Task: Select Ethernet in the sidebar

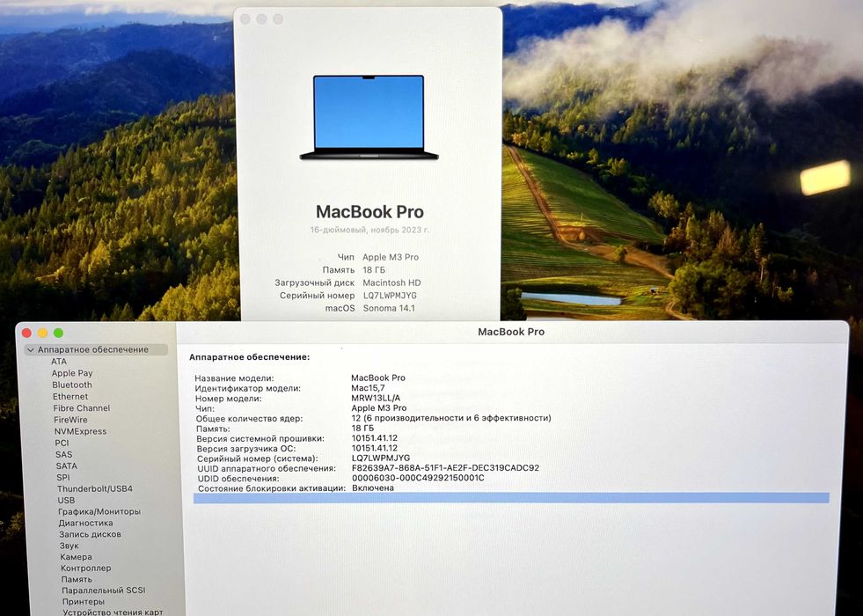Action: point(70,396)
